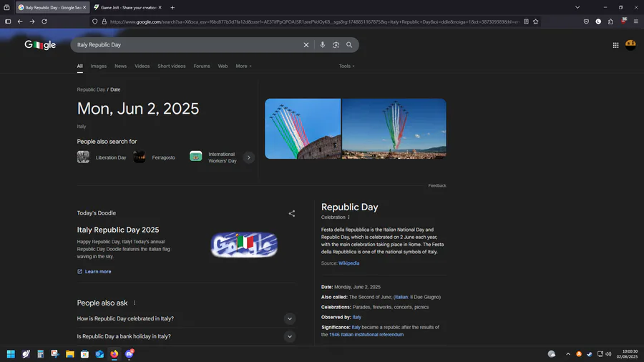Toggle reader view in address bar
This screenshot has height=362, width=644.
[x=526, y=21]
